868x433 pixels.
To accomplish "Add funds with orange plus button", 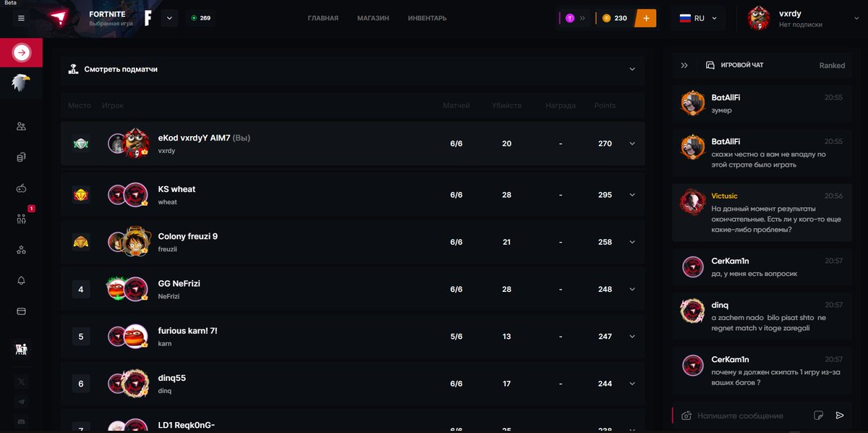I will (x=645, y=18).
